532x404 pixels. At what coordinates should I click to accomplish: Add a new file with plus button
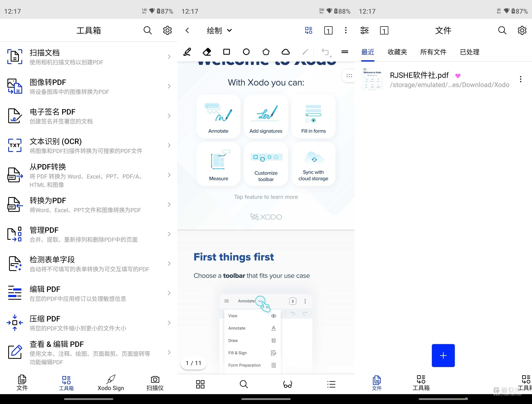click(x=443, y=355)
